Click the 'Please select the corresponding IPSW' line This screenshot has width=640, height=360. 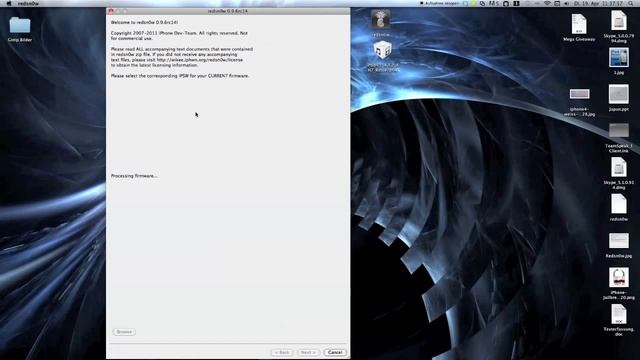point(180,76)
